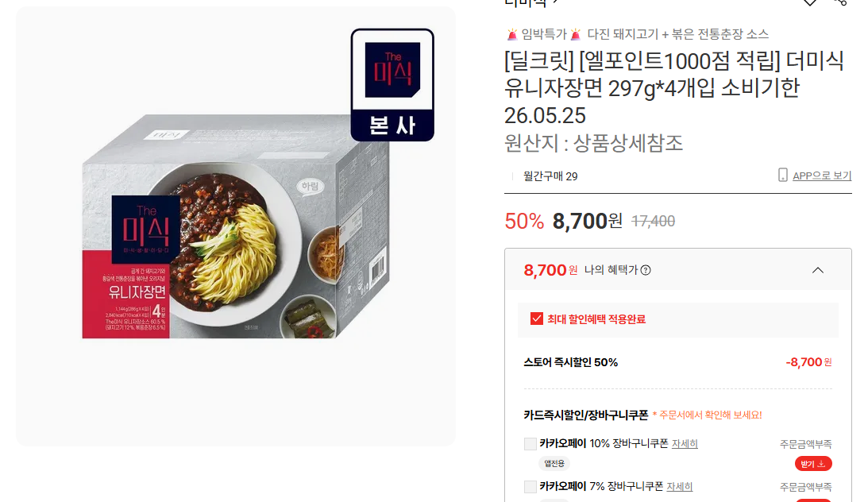Click the 앱전용 tag under the 10% coupon
Image resolution: width=868 pixels, height=502 pixels.
point(554,464)
